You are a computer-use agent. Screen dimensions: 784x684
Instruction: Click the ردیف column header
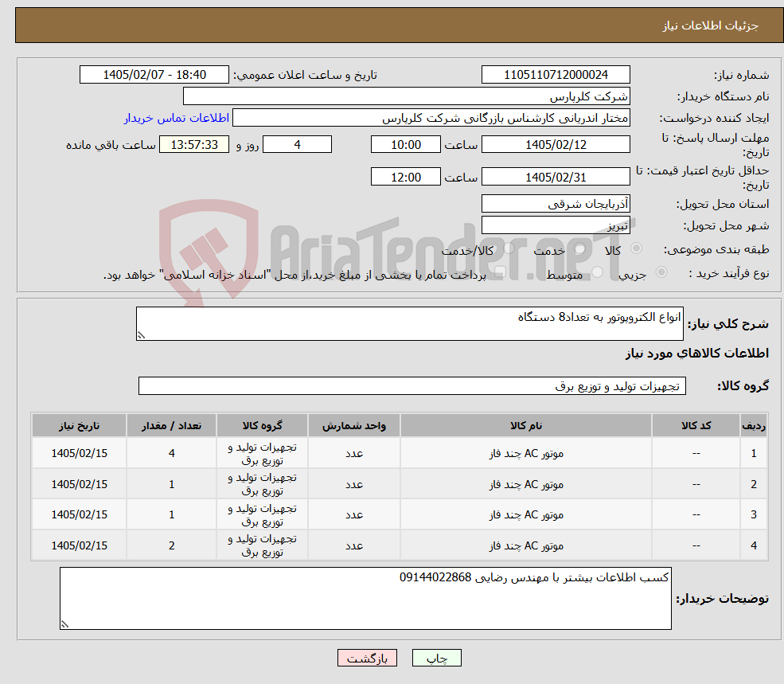click(754, 425)
